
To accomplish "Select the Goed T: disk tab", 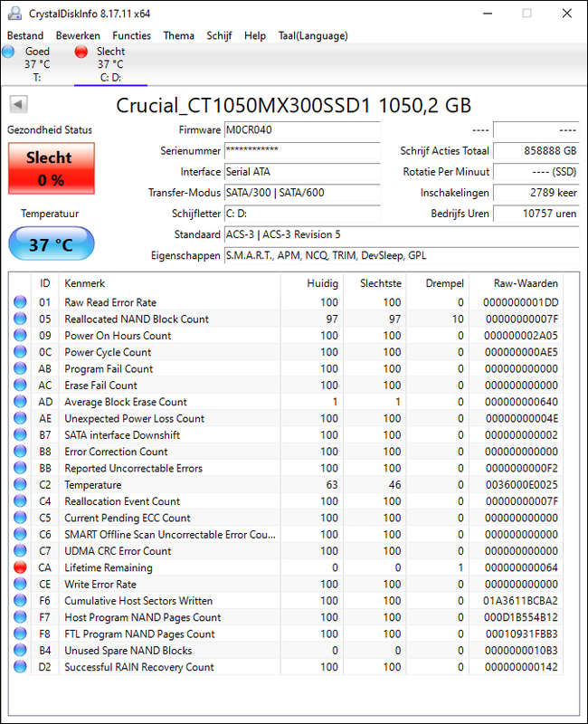I will tap(37, 64).
